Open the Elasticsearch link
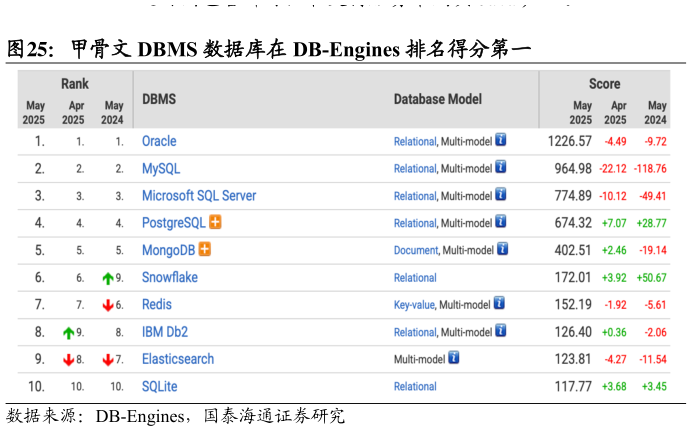 (178, 359)
